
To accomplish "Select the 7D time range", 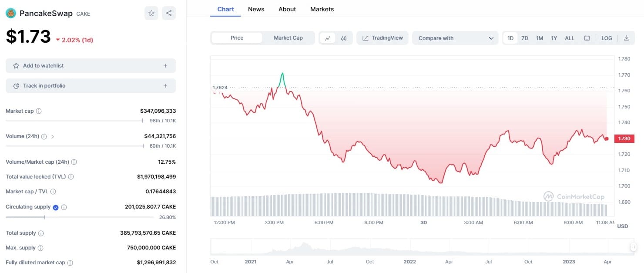I will [525, 38].
